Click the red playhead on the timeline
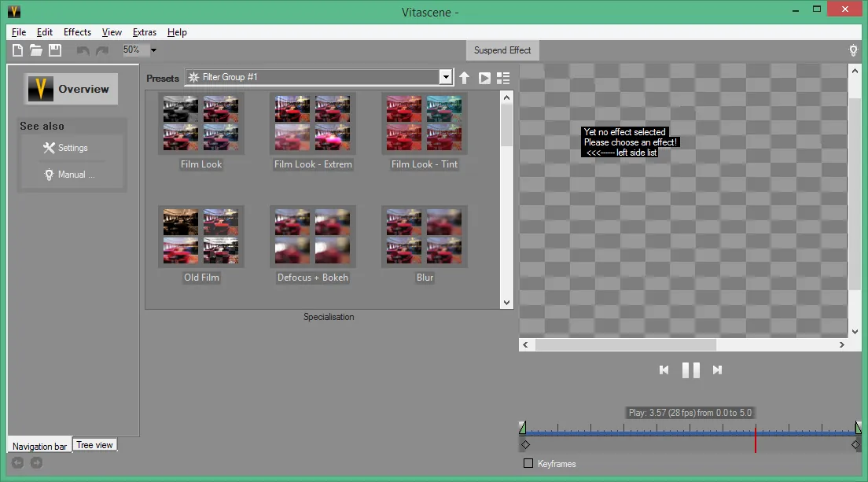 click(755, 439)
